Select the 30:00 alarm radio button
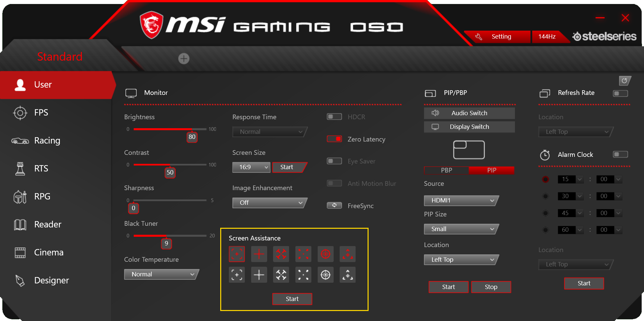Viewport: 644px width, 321px height. 546,196
